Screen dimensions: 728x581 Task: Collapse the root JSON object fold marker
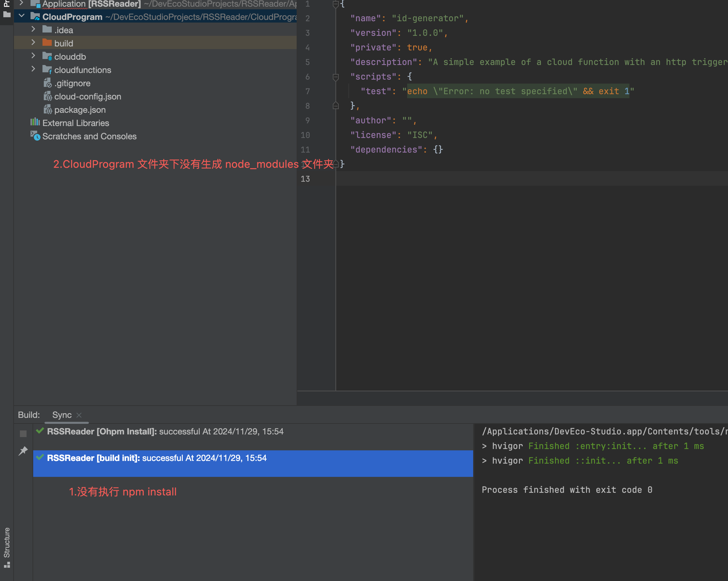[x=336, y=4]
